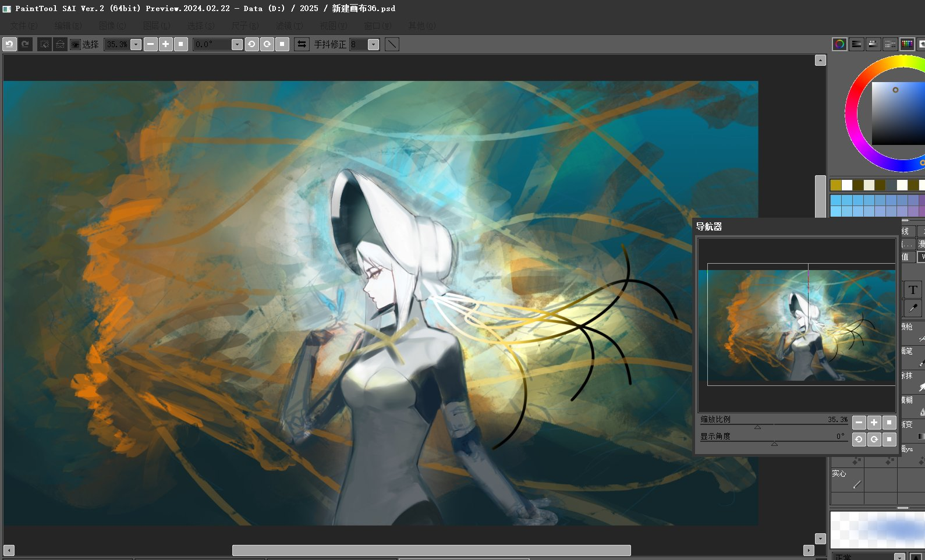
Task: Click the up arrow of the vertical scrollbar
Action: tap(821, 61)
